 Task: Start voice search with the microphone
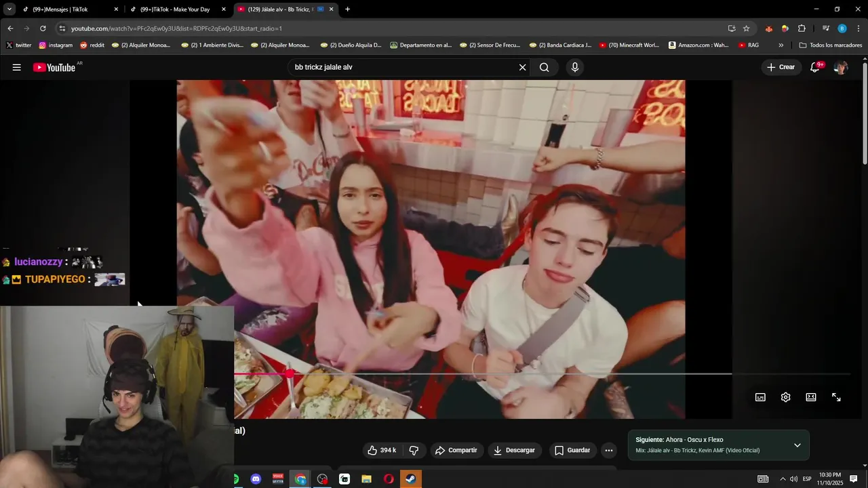click(x=575, y=67)
